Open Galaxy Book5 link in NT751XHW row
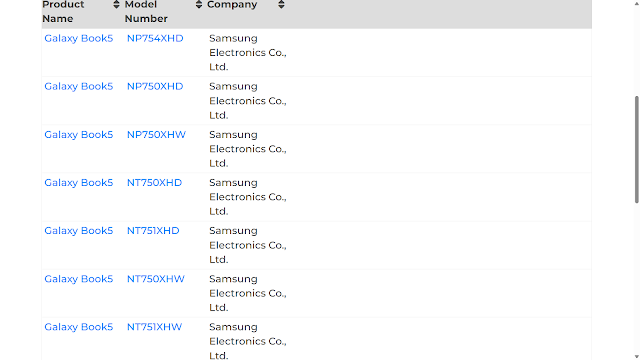The image size is (640, 360). (78, 327)
